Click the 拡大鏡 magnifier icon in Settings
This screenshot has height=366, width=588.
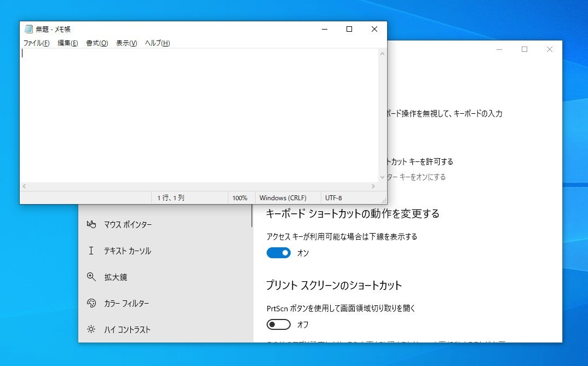91,277
